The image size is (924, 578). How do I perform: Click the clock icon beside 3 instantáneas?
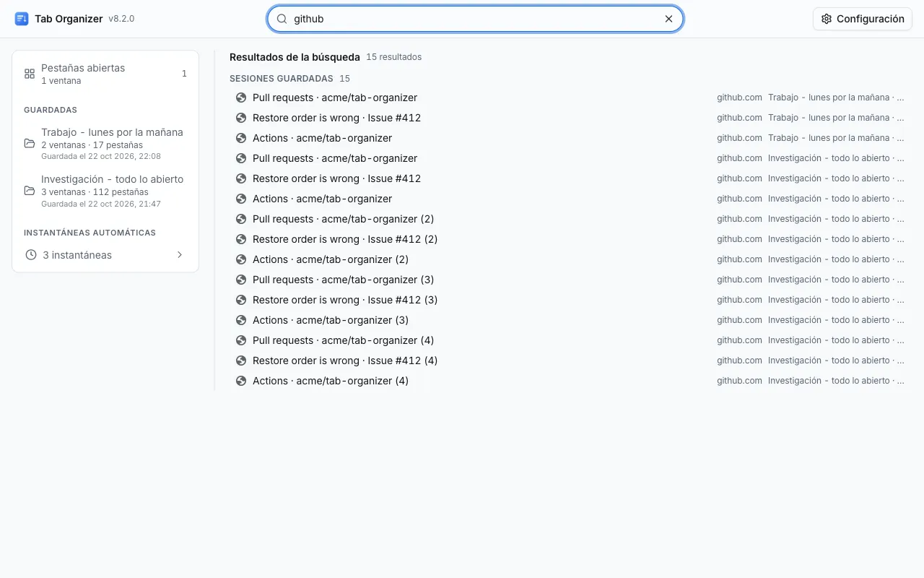[31, 255]
